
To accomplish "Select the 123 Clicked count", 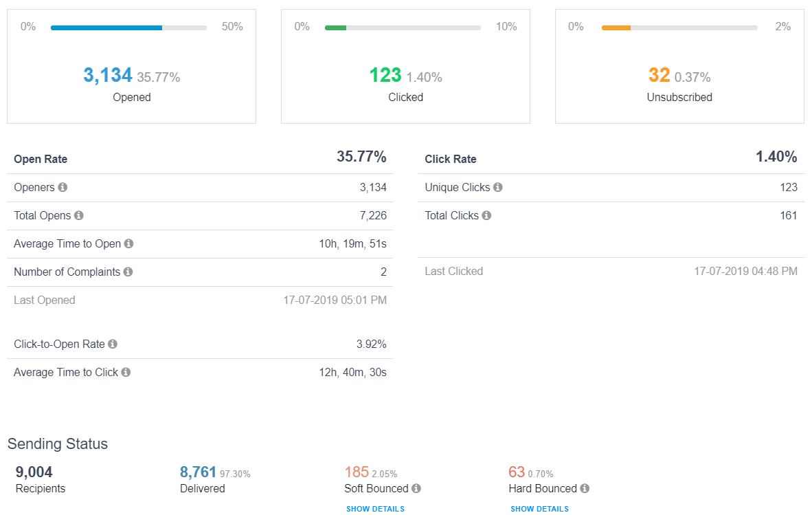I will pos(385,75).
